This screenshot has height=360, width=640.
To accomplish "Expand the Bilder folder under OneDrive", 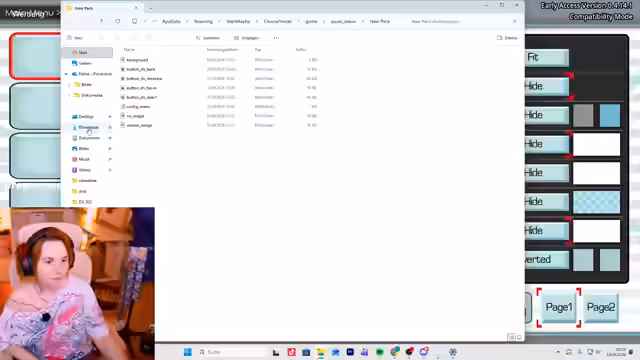I will [69, 84].
